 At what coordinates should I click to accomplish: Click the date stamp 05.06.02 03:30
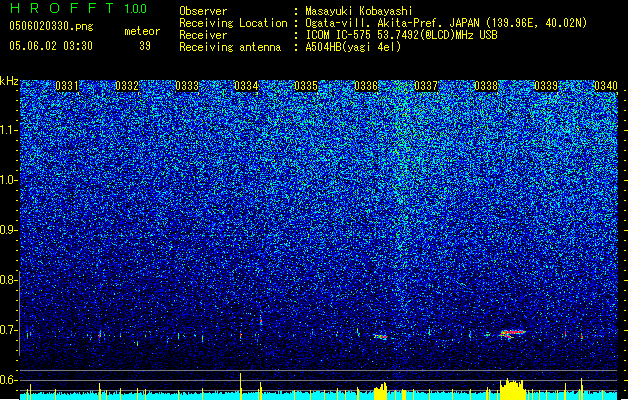[x=51, y=46]
